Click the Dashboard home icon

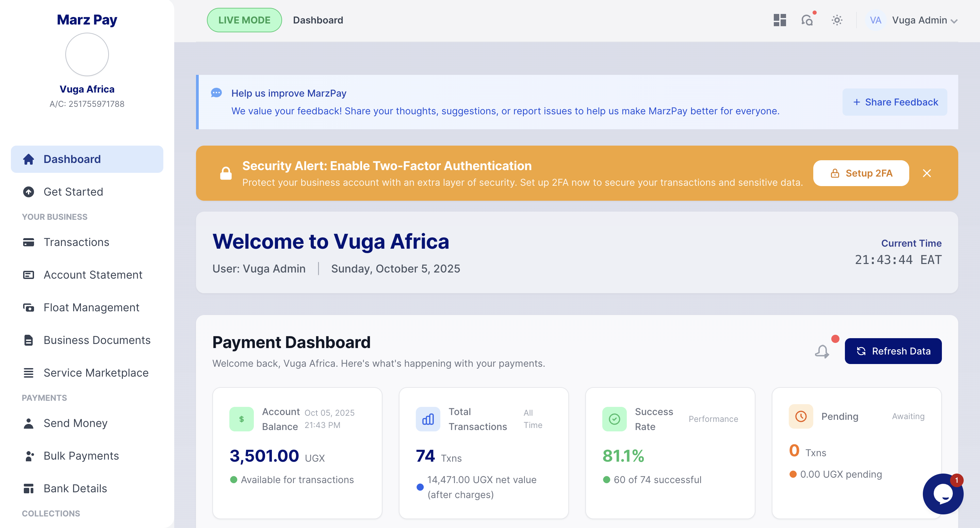point(29,159)
